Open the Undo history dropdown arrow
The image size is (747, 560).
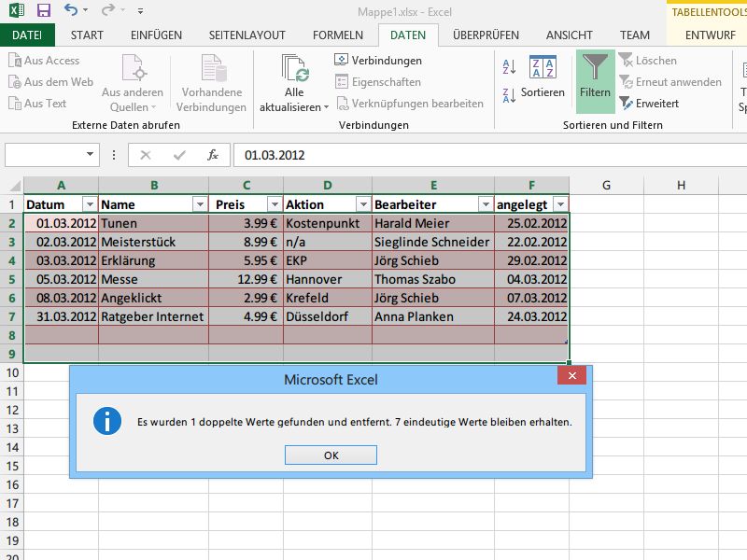(85, 10)
